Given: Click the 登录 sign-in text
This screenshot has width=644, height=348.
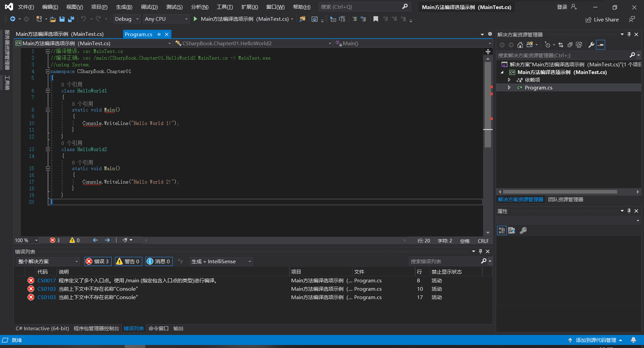Looking at the screenshot, I should (x=562, y=7).
